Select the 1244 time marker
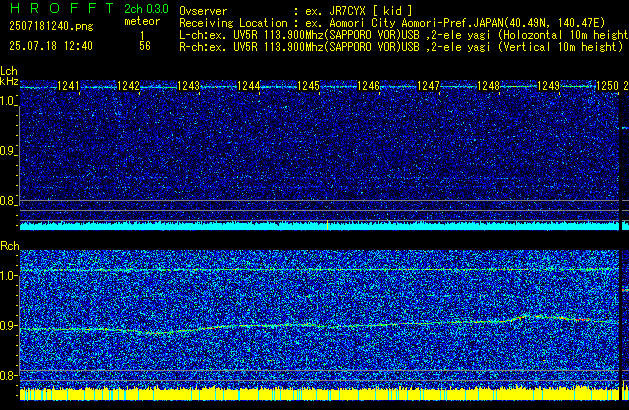Screen dimensions: 629x410 coord(248,86)
